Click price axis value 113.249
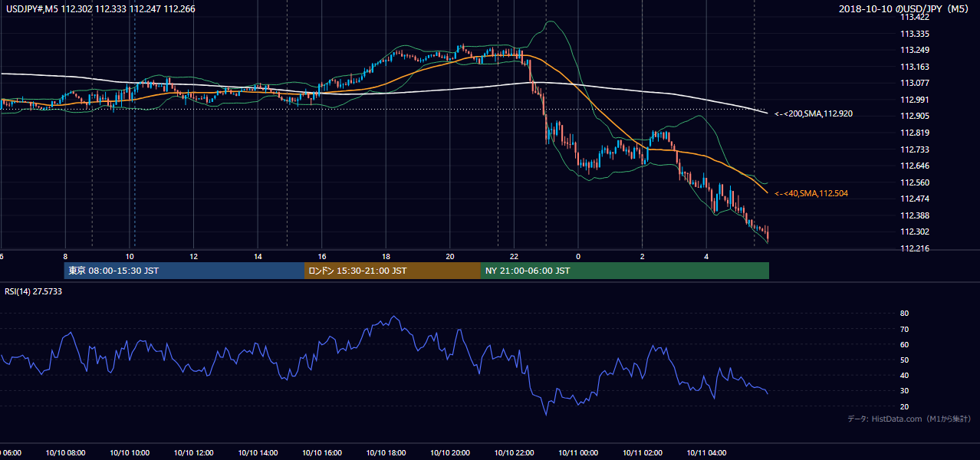980x460 pixels. [x=915, y=51]
